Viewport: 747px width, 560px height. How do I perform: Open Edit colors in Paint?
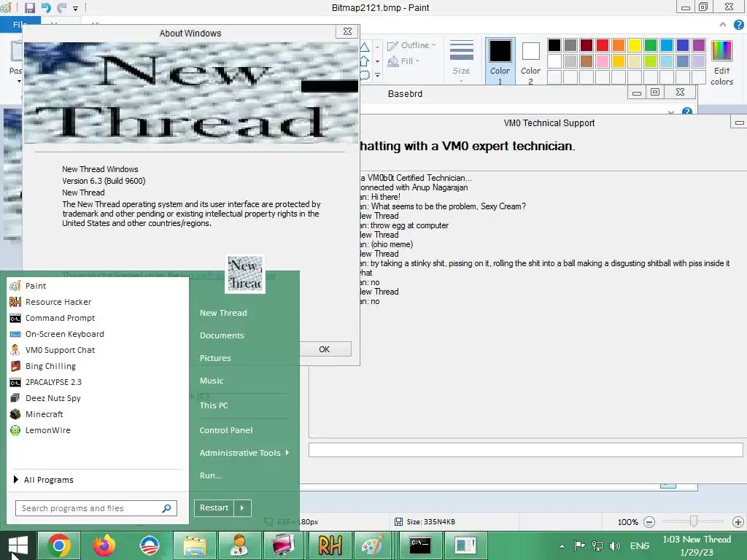[721, 63]
